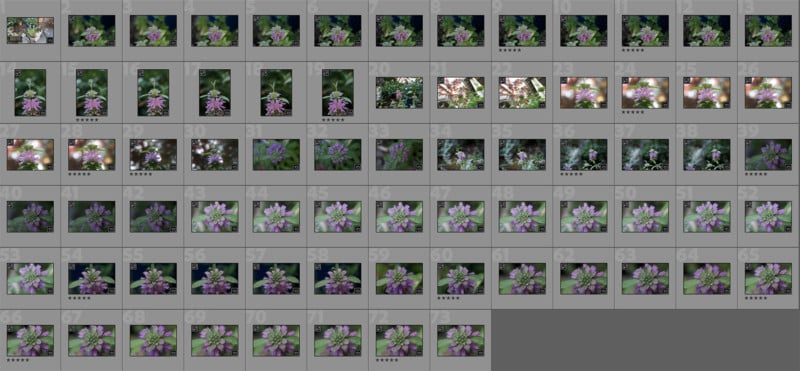This screenshot has width=800, height=371.
Task: Click top-left corner badge on thumbnail 54
Action: pyautogui.click(x=73, y=267)
